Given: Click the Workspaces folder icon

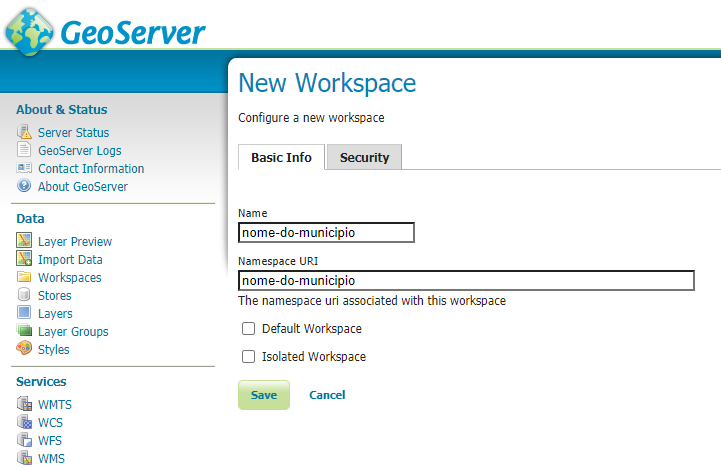Looking at the screenshot, I should [x=25, y=278].
